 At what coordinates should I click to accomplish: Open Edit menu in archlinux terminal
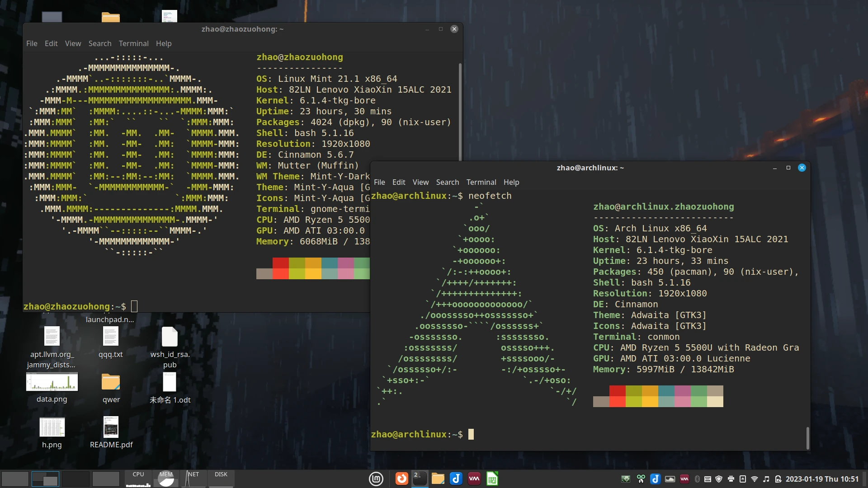pyautogui.click(x=399, y=182)
